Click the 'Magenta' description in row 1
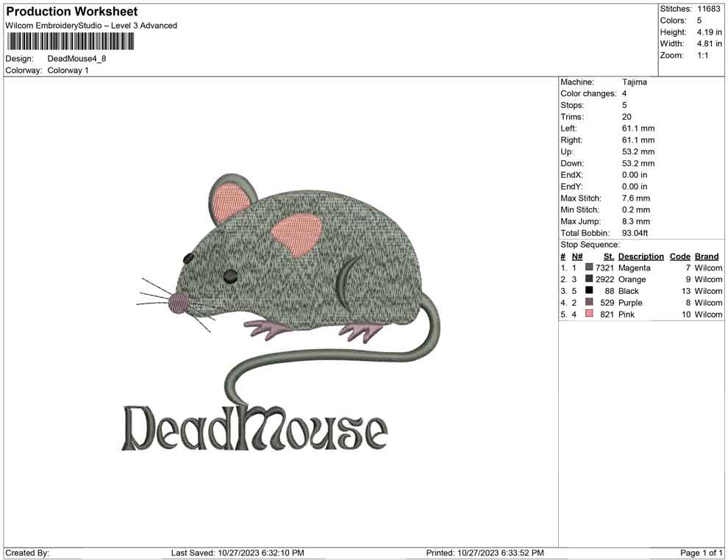Viewport: 728px width, 560px height. (634, 268)
